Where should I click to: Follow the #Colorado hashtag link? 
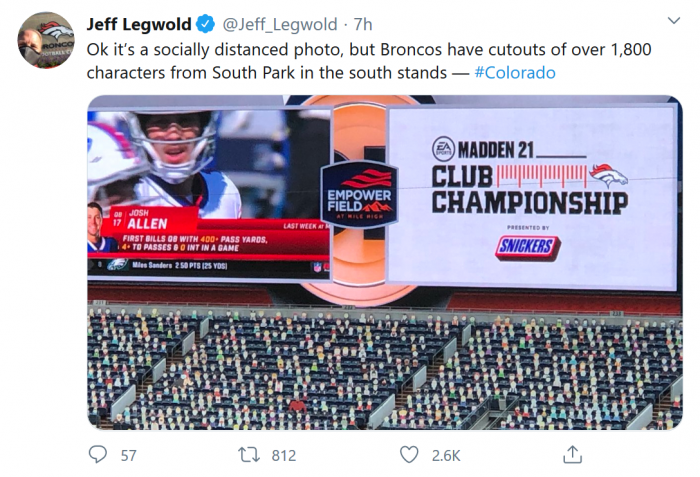[x=515, y=72]
